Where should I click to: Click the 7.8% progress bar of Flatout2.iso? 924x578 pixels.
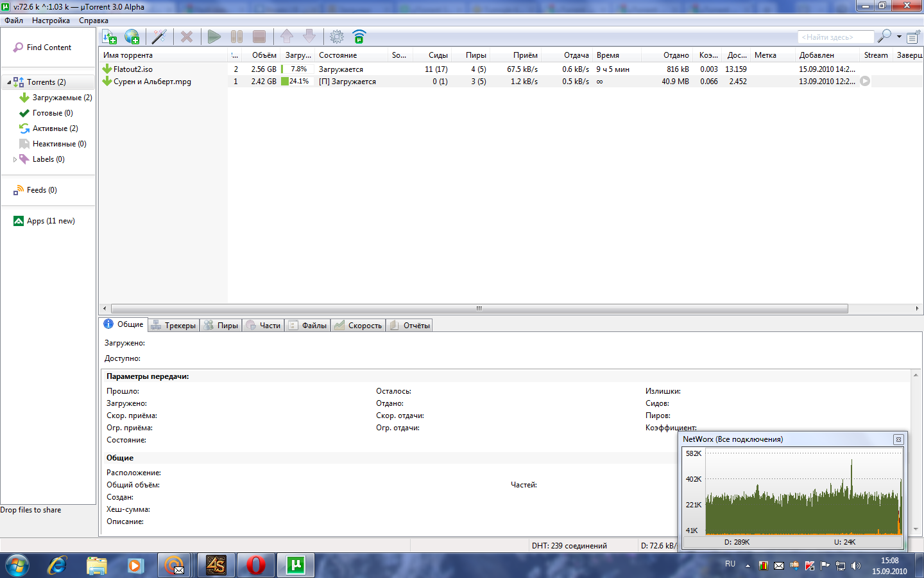pyautogui.click(x=296, y=69)
